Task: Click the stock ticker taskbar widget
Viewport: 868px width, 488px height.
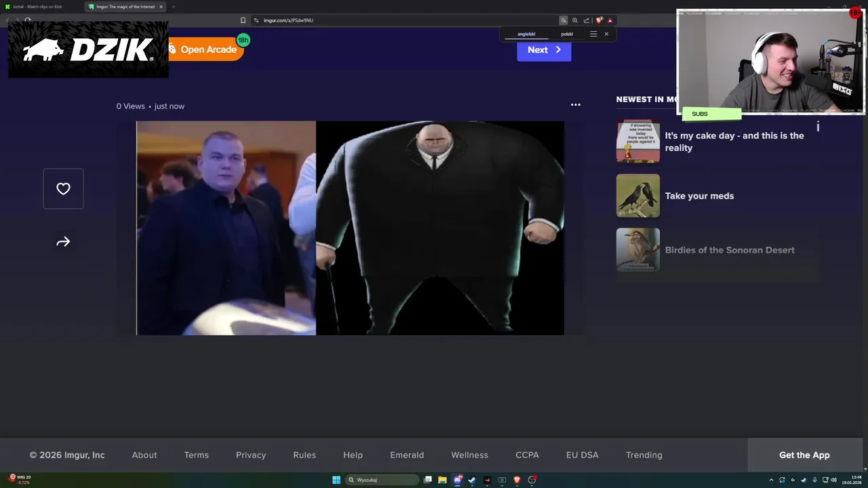Action: coord(20,480)
